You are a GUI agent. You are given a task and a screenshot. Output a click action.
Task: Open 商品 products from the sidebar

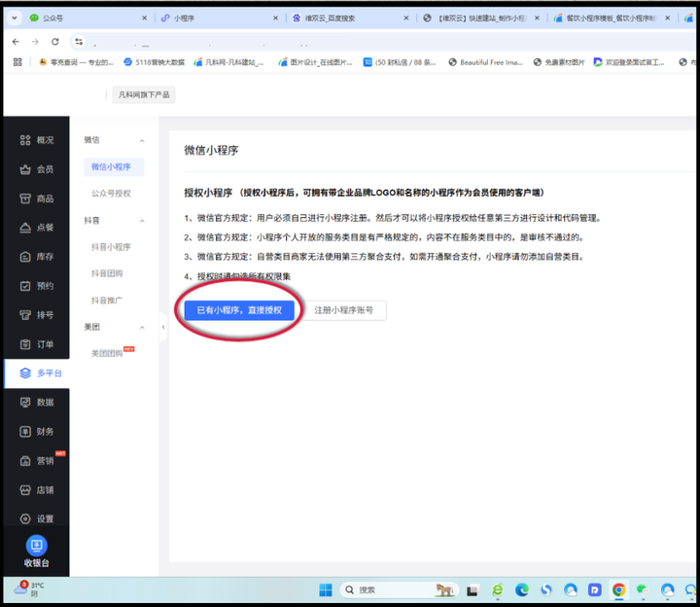[x=26, y=198]
